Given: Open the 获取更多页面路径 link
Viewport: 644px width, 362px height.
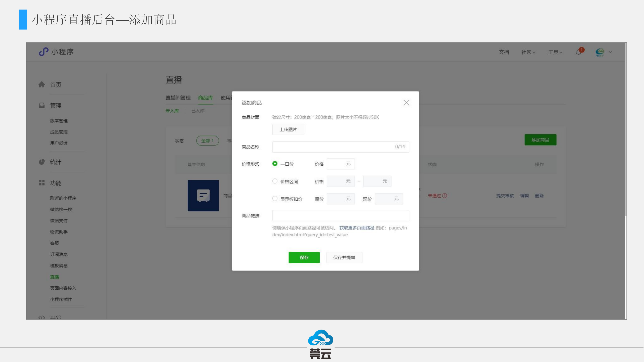Looking at the screenshot, I should click(357, 228).
